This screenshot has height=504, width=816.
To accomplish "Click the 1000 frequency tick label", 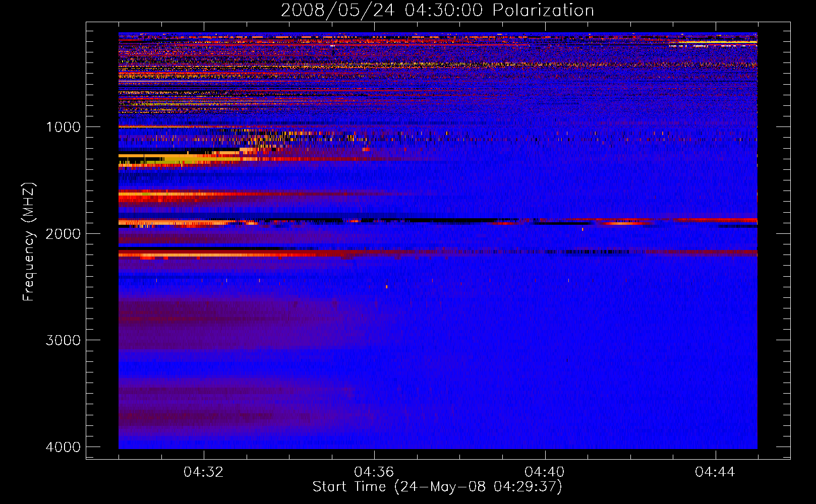I will [x=63, y=127].
